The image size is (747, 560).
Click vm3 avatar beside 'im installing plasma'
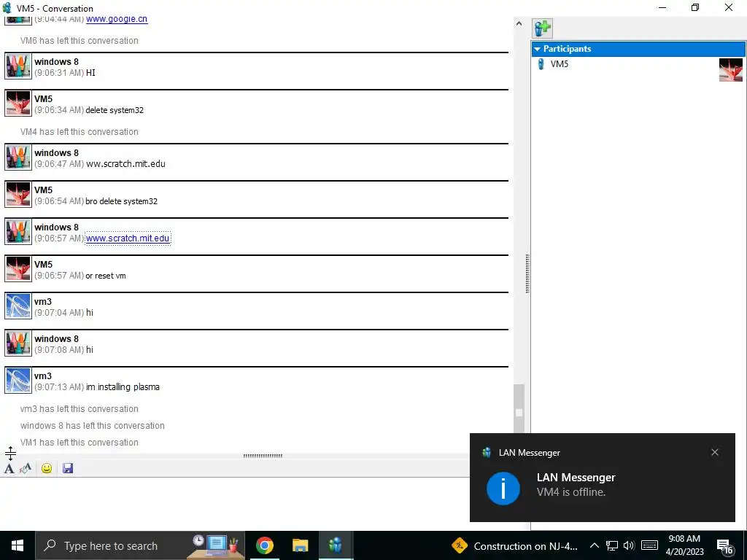click(x=18, y=380)
